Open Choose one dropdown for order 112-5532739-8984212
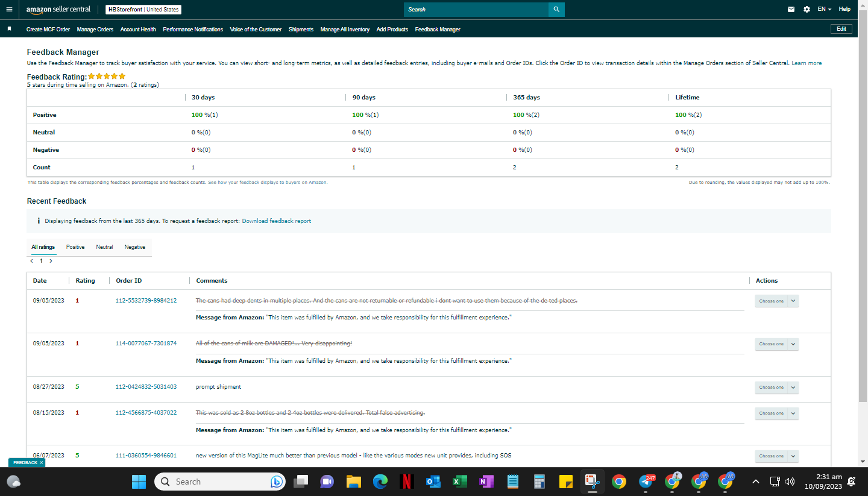 coord(776,301)
